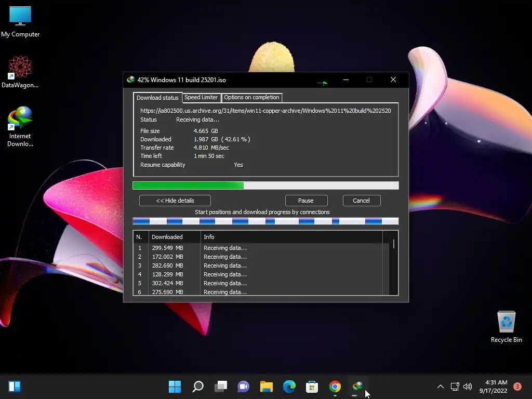Open the DataWagon desktop shortcut
Image resolution: width=532 pixels, height=399 pixels.
click(x=20, y=72)
